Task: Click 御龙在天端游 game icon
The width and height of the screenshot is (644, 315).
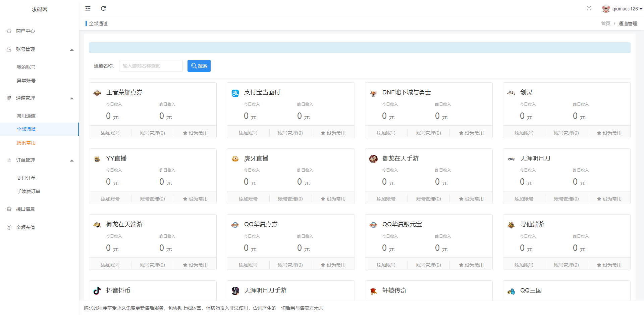Action: point(97,225)
